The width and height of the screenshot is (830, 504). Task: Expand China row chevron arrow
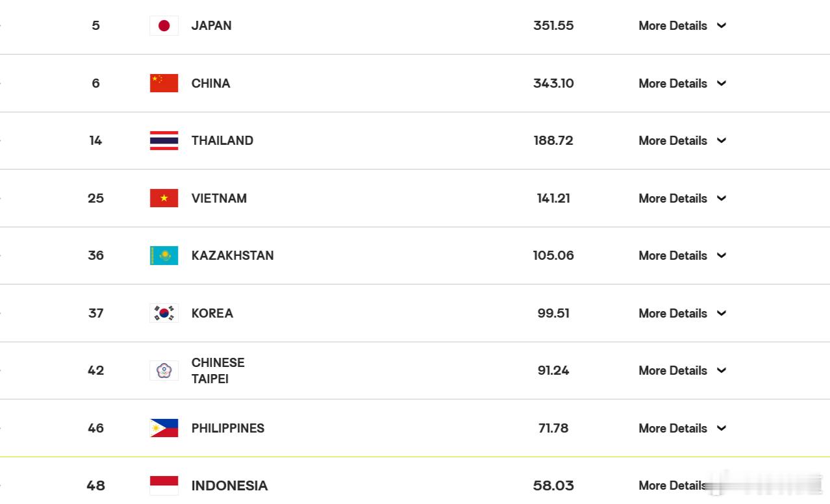721,83
